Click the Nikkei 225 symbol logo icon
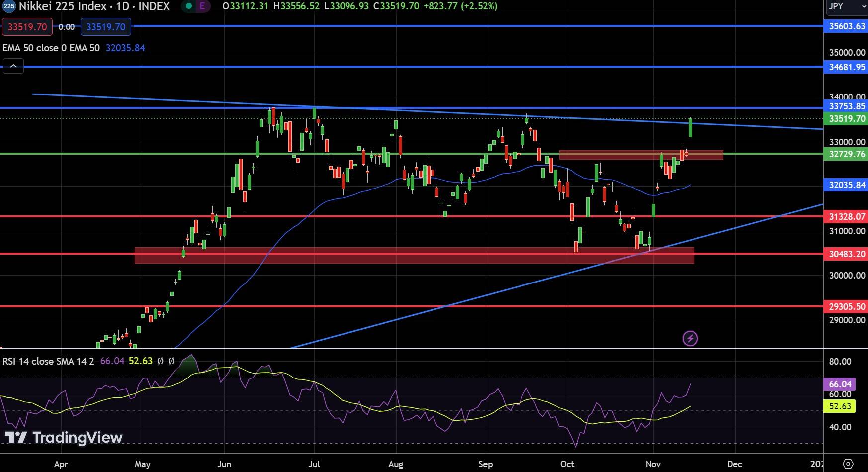The height and width of the screenshot is (472, 868). (9, 6)
